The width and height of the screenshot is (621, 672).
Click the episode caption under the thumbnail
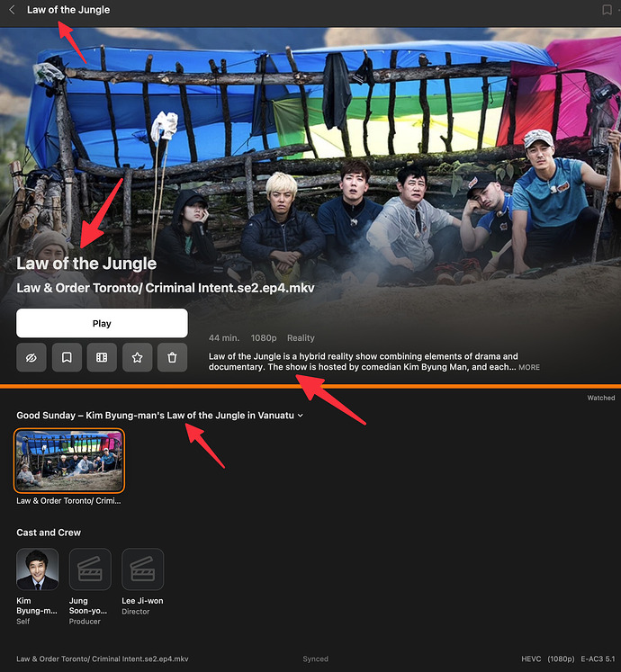(x=68, y=500)
